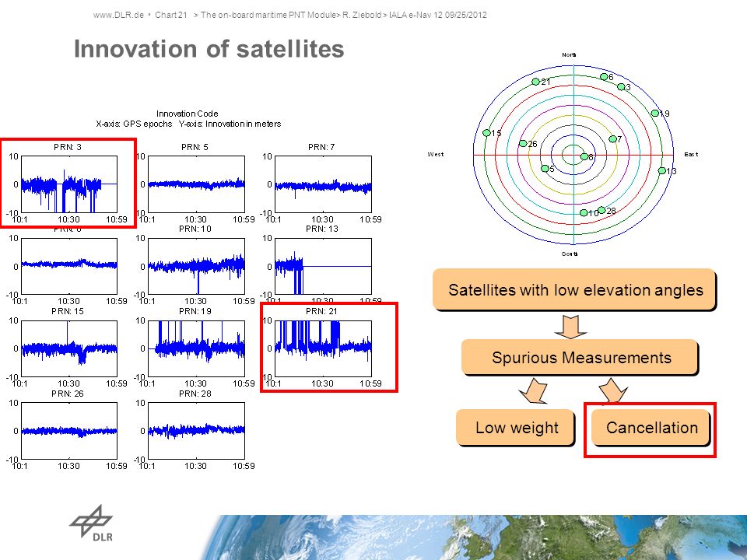Click satellite marker 26 on skyplot
Screen dimensions: 747x560
[x=523, y=144]
